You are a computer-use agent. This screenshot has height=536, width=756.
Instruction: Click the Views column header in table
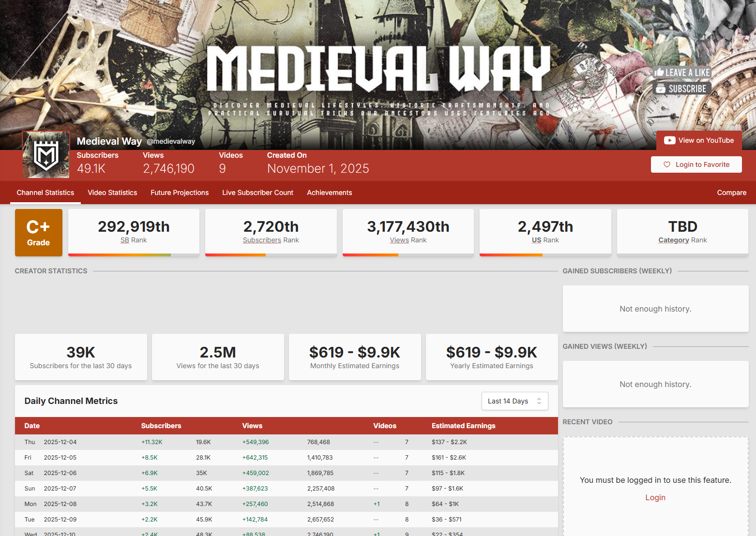pyautogui.click(x=252, y=426)
